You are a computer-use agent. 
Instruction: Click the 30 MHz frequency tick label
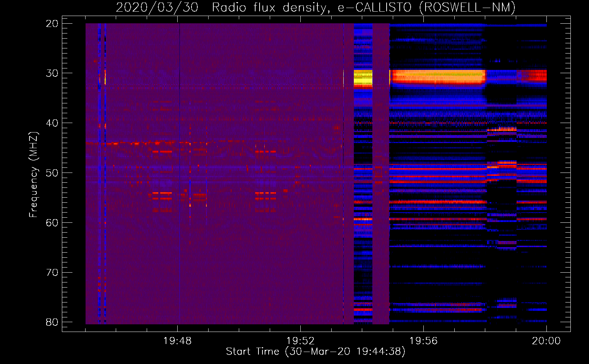[x=52, y=73]
